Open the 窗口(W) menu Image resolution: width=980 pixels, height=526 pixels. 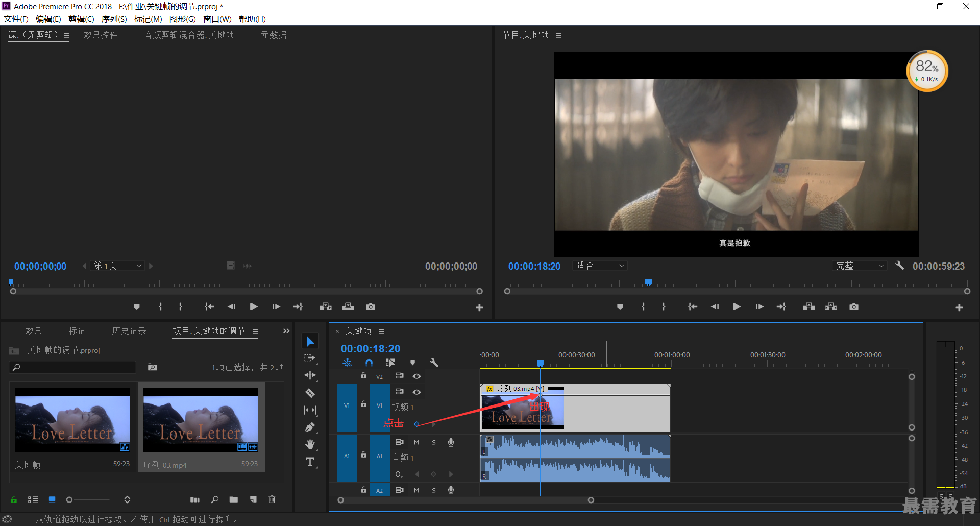(217, 19)
